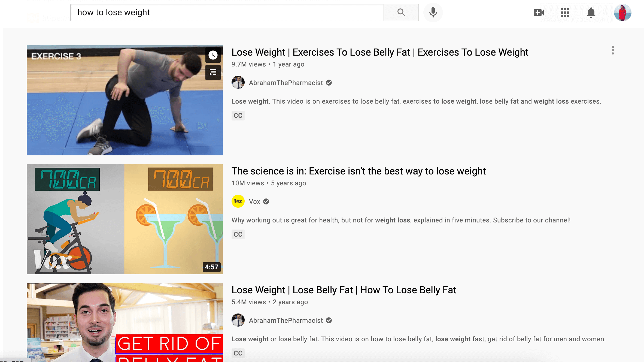The image size is (644, 362).
Task: Open the notifications bell
Action: tap(591, 13)
